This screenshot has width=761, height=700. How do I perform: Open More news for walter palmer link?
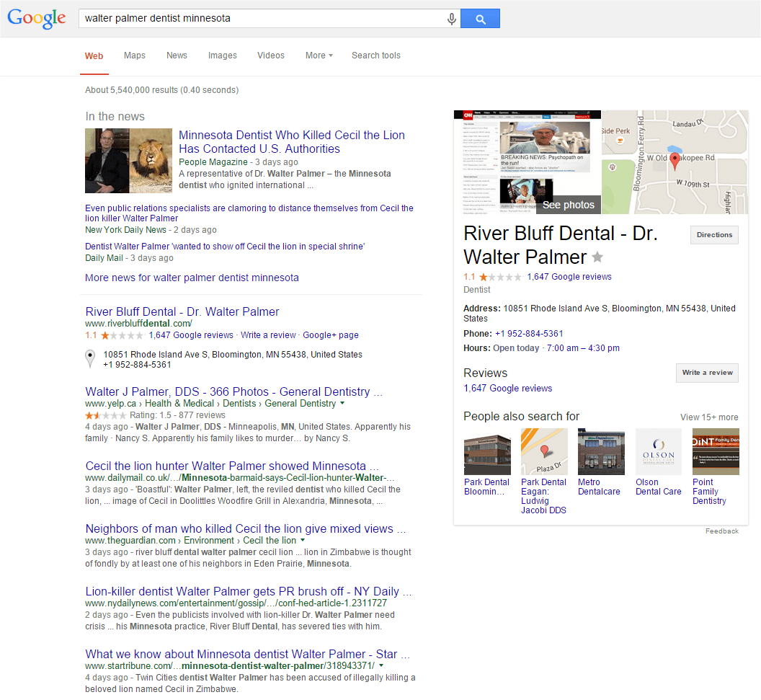(192, 278)
